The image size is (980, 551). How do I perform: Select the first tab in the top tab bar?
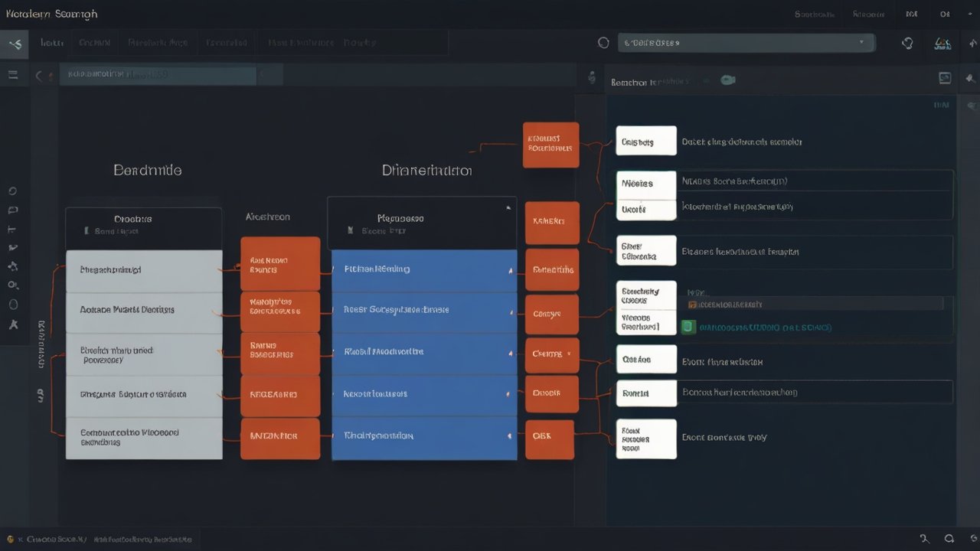(x=51, y=44)
